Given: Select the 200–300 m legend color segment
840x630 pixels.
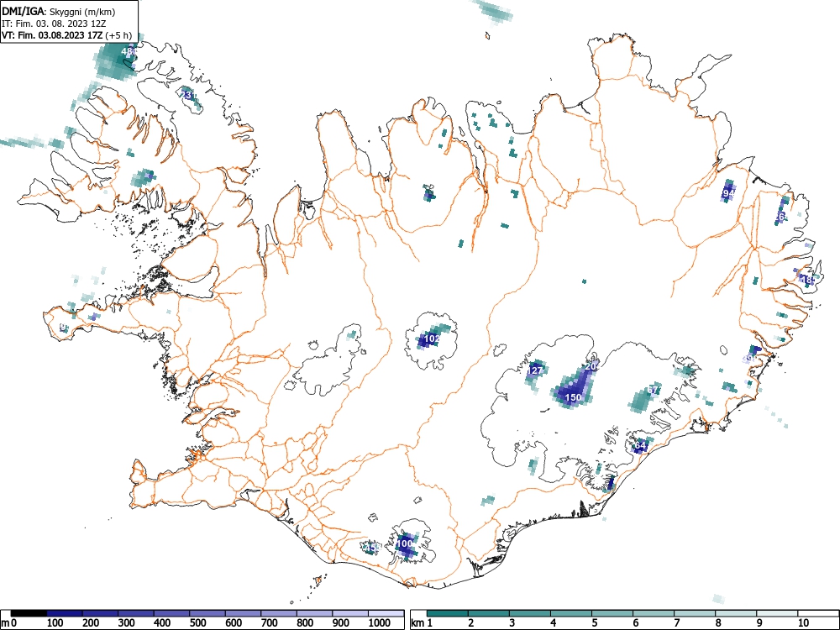Looking at the screenshot, I should (100, 613).
